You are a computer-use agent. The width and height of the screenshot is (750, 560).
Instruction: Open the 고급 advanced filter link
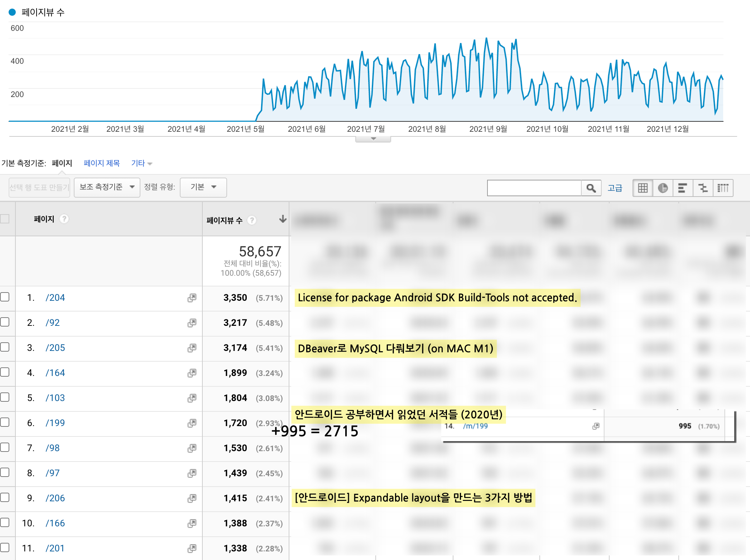click(615, 188)
